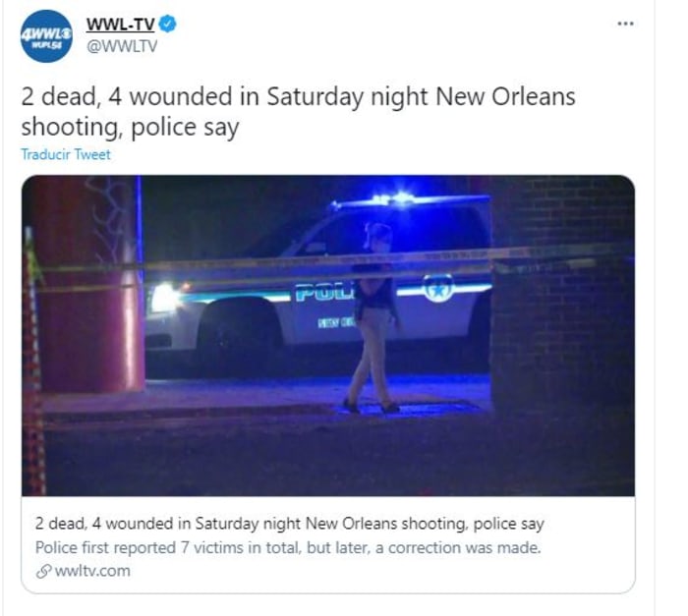Open the three-dot more options menu
The height and width of the screenshot is (616, 688).
pyautogui.click(x=625, y=24)
